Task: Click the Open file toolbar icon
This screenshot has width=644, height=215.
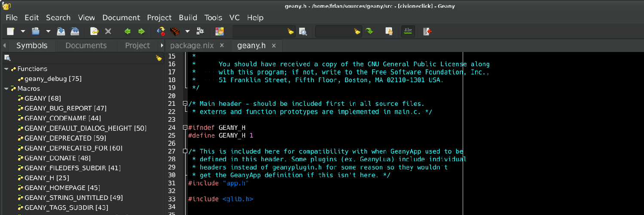Action: (36, 31)
